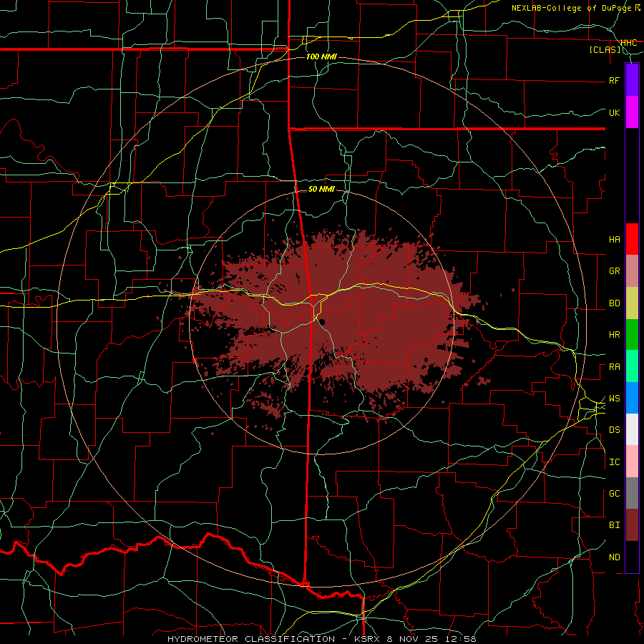Click the ND legend label
The height and width of the screenshot is (644, 644).
(614, 557)
